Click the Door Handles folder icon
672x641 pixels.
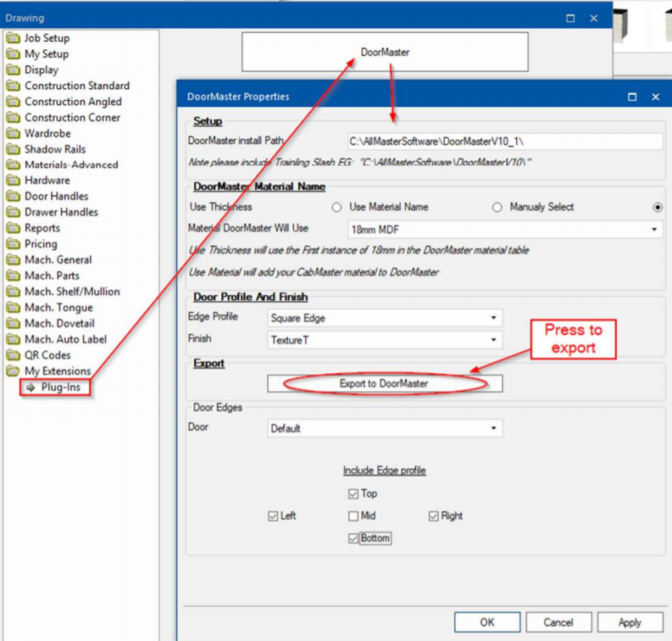click(14, 197)
